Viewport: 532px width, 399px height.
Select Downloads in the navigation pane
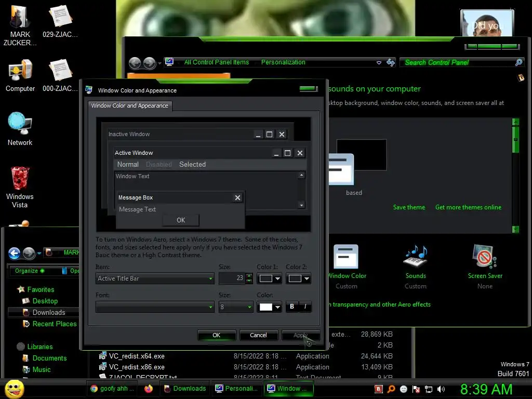click(x=48, y=312)
